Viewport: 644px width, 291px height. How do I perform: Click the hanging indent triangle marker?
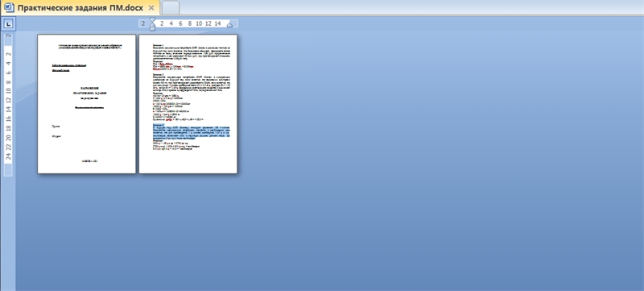(153, 25)
